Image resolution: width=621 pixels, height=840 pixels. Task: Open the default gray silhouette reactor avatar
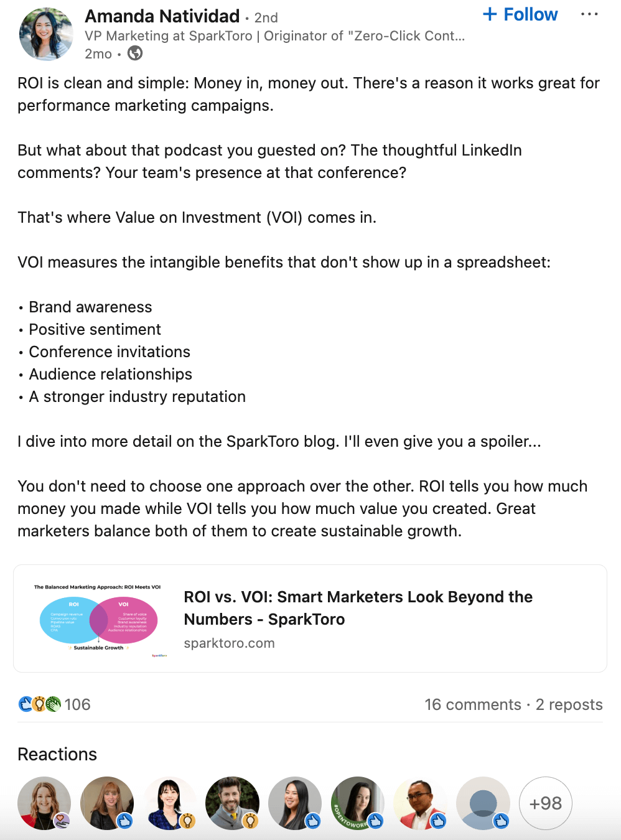[483, 803]
